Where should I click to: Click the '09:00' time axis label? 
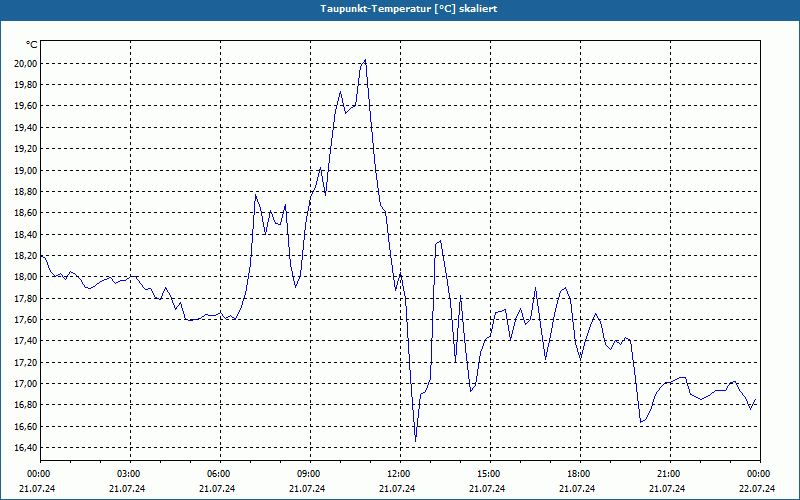click(x=311, y=474)
